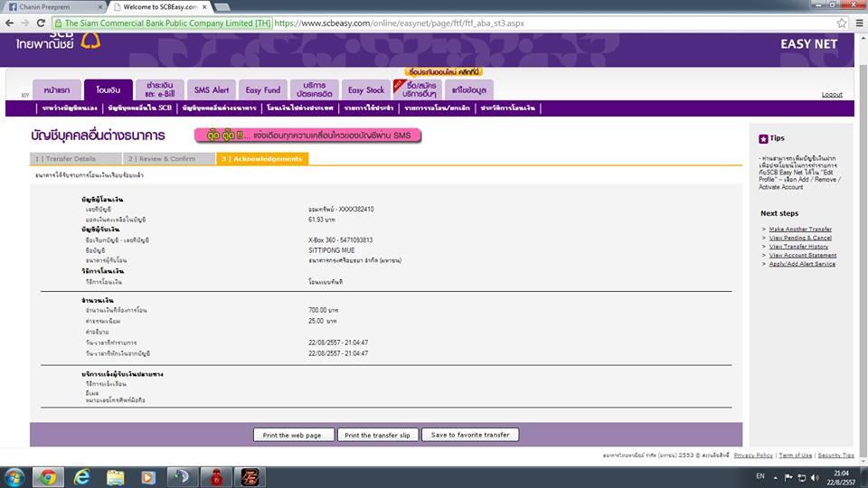The width and height of the screenshot is (868, 488).
Task: Click Save to favorite transfer button
Action: [470, 435]
